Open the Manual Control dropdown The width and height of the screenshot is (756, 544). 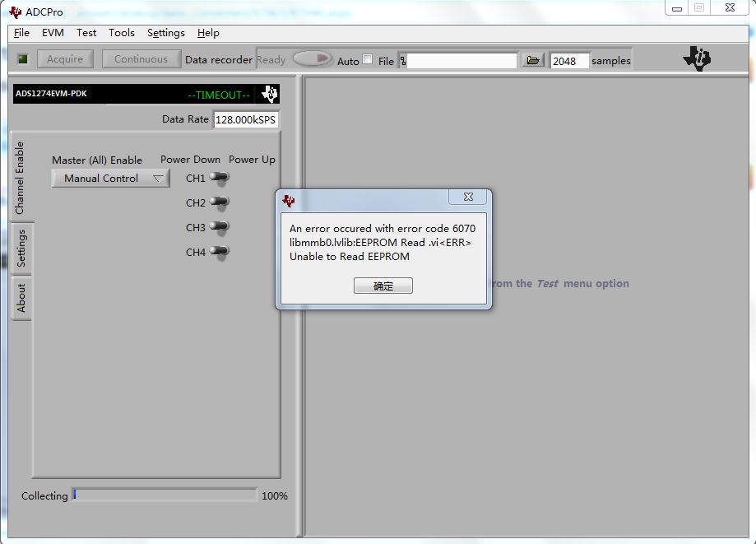tap(110, 179)
